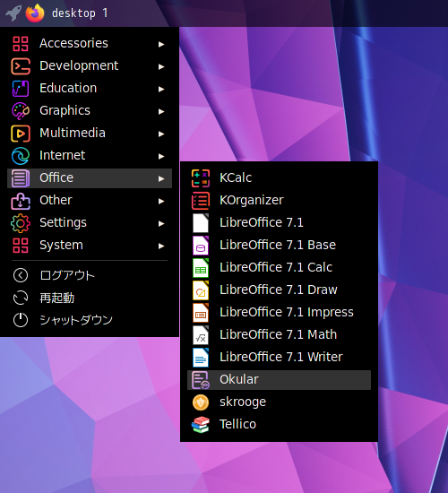The height and width of the screenshot is (493, 448).
Task: Select the シャットダウン shutdown entry
Action: click(x=90, y=320)
